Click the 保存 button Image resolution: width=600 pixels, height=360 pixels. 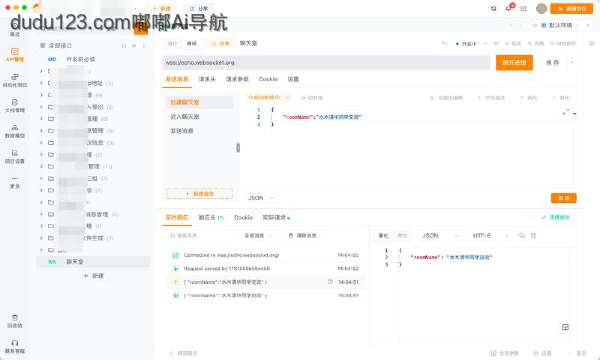(x=553, y=62)
